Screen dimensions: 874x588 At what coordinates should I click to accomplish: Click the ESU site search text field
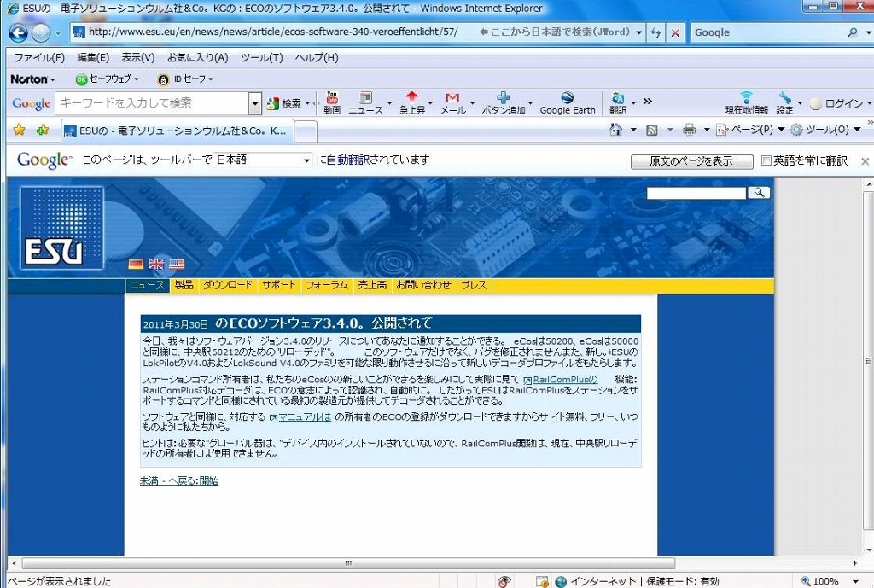coord(696,193)
